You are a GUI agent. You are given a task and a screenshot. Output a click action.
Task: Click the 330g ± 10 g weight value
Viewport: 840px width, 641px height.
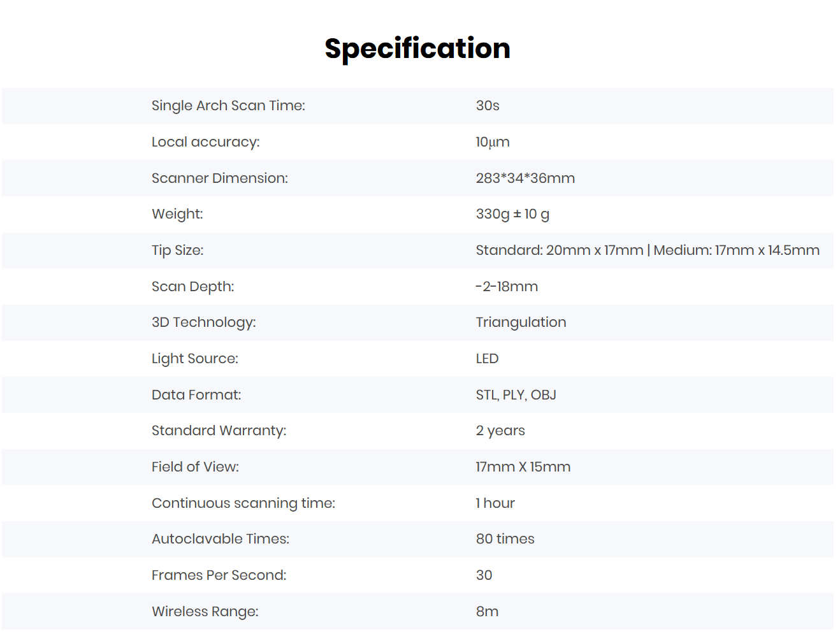(x=512, y=214)
